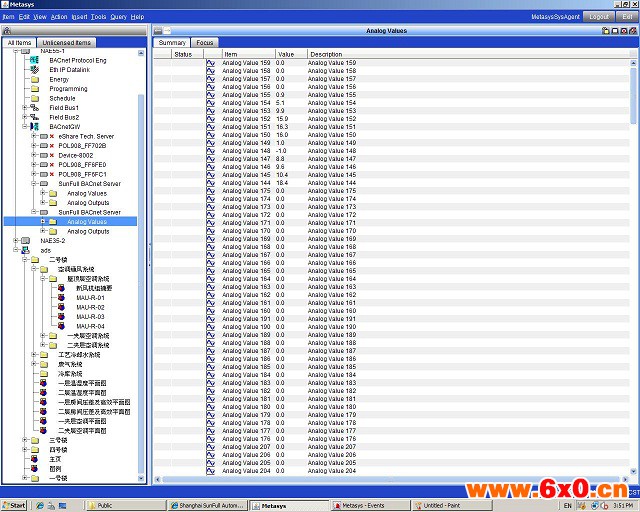The image size is (640, 512).
Task: Select the Energy folder icon
Action: point(35,80)
